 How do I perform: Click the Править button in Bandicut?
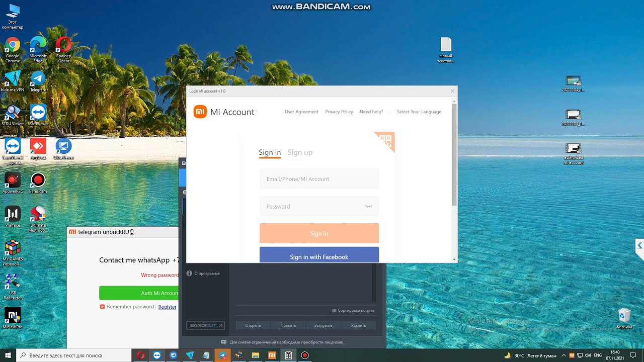[288, 325]
